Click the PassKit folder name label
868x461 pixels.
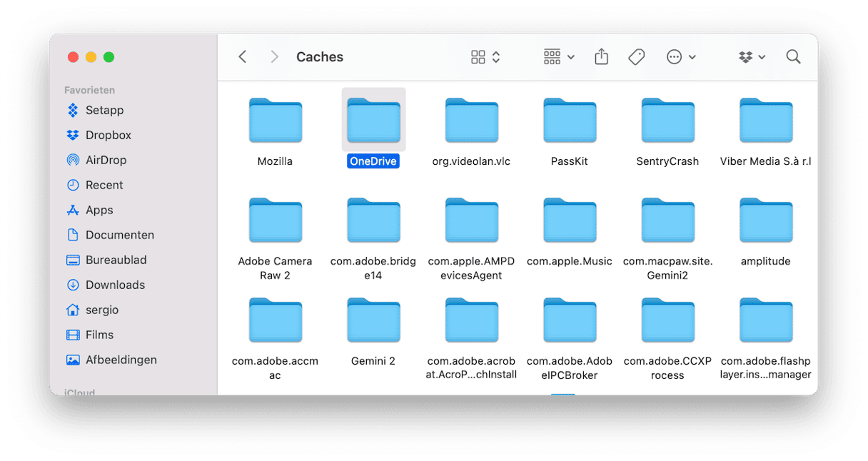coord(570,161)
